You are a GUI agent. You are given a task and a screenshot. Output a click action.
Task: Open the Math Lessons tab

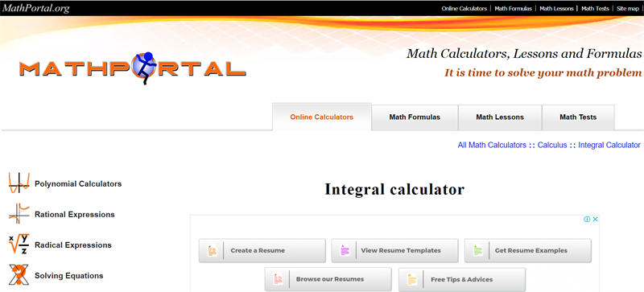[x=500, y=117]
